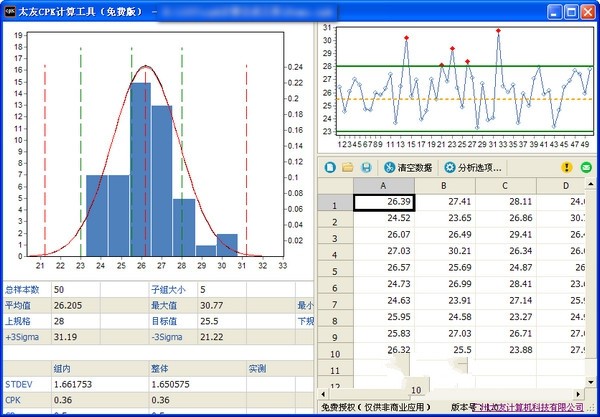Viewport: 600px width, 417px height.
Task: Click horizontal scrollbar left arrow
Action: click(323, 394)
